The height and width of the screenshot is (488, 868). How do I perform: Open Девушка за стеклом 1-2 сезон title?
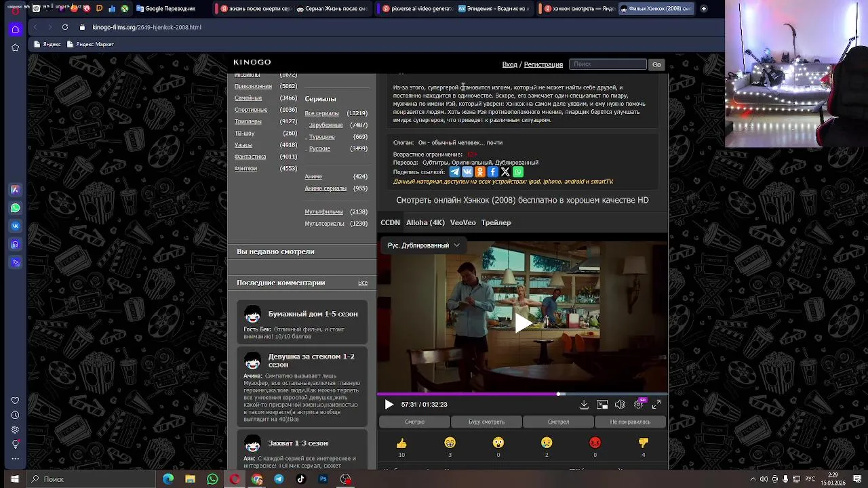[311, 361]
